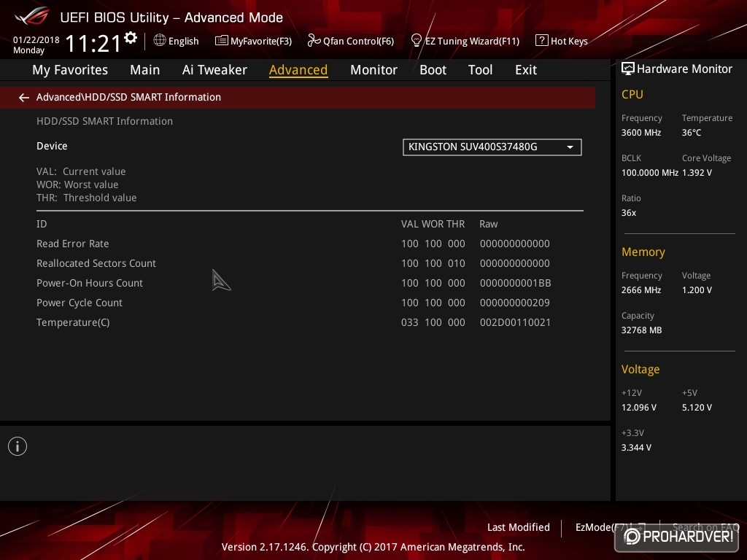Screen dimensions: 747x560
Task: Click the 11:21 clock display
Action: coord(93,43)
